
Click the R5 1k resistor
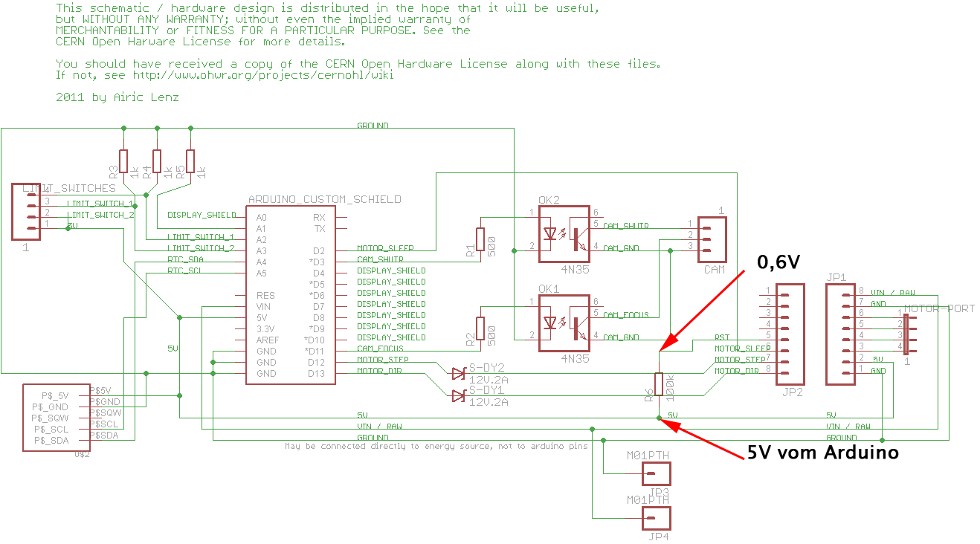(x=190, y=161)
